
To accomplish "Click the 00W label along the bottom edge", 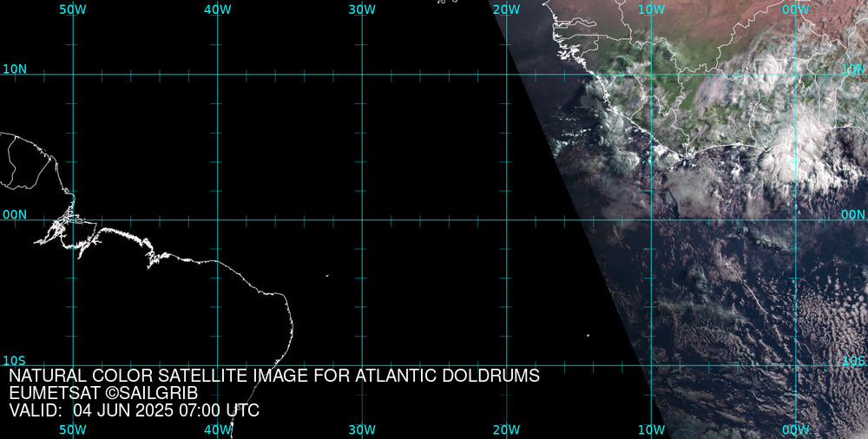I will click(x=796, y=429).
